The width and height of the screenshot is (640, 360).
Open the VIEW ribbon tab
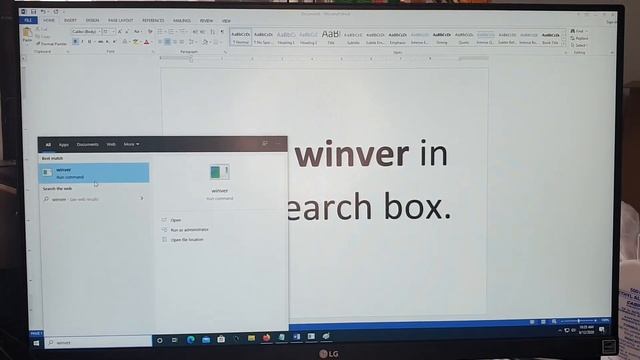coord(226,20)
